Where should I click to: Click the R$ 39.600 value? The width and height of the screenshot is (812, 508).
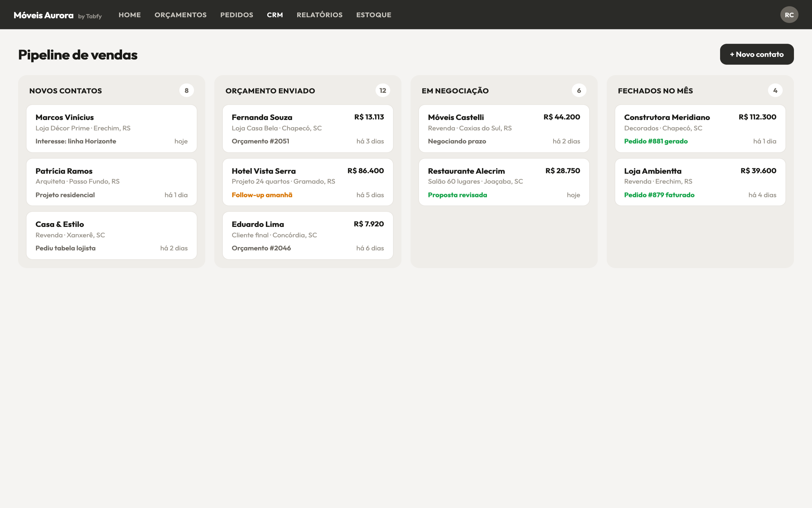pyautogui.click(x=758, y=171)
